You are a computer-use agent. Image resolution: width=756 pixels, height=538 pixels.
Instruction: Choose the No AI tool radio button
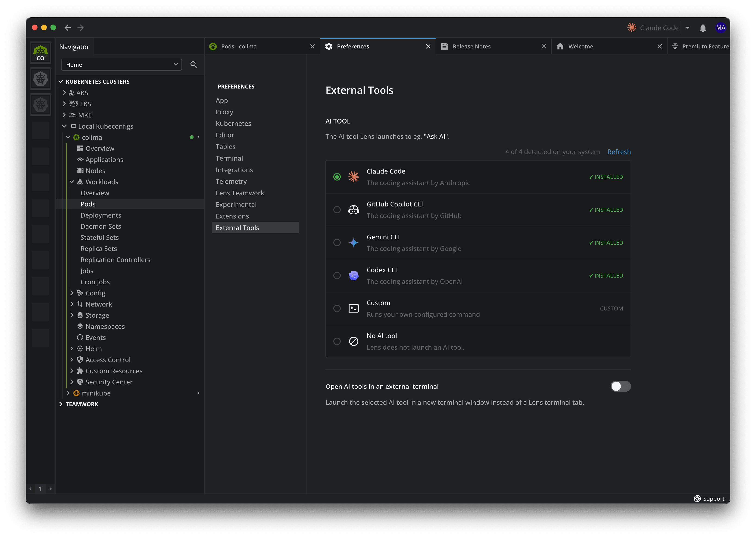point(337,341)
